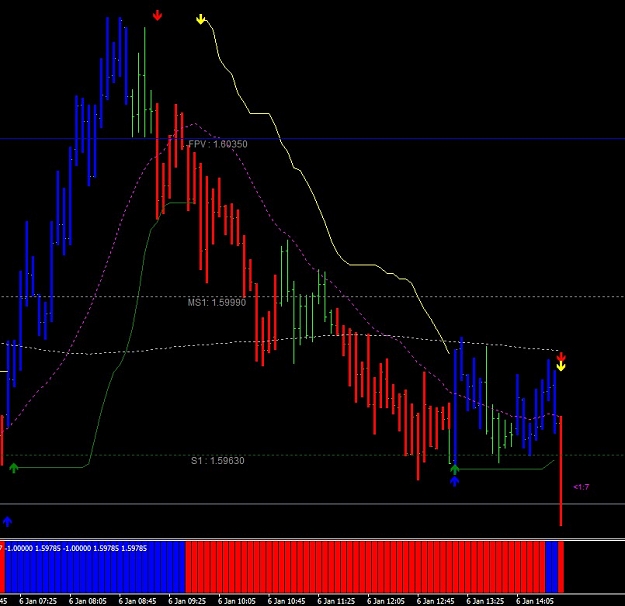Viewport: 625px width, 606px height.
Task: Click the 6 Jan 12:05 time label
Action: tap(385, 601)
